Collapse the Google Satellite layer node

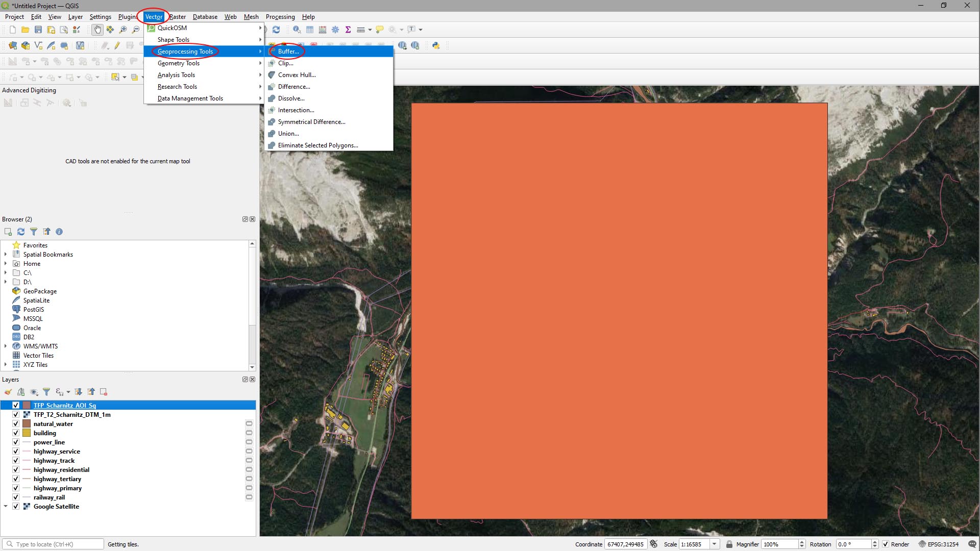[6, 506]
